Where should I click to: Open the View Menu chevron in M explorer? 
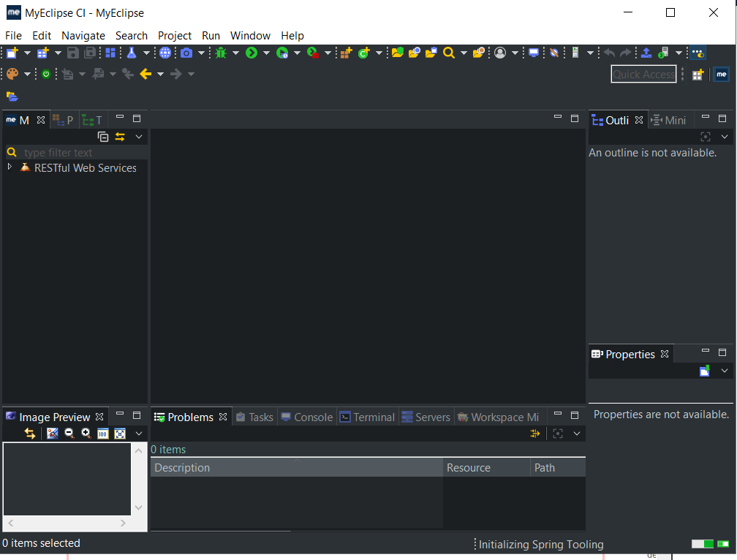(x=139, y=137)
